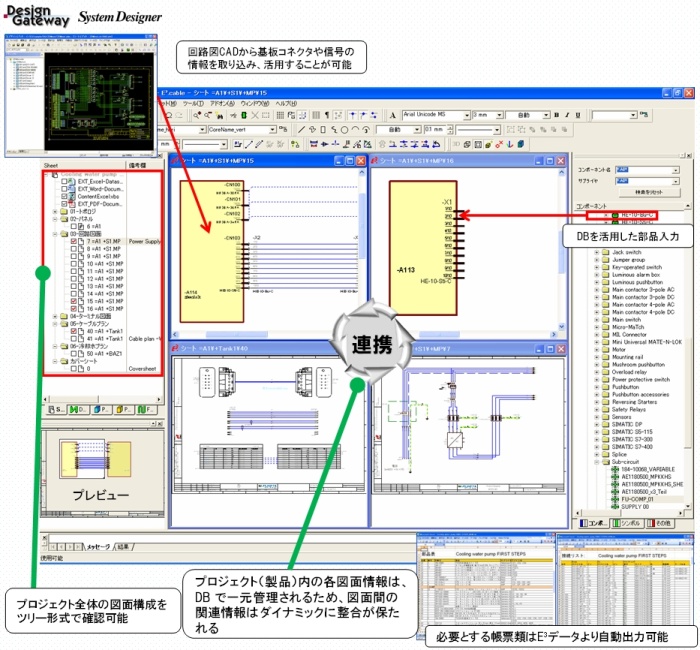Toggle underline U formatting
Viewport: 700px width, 650px height.
(578, 115)
